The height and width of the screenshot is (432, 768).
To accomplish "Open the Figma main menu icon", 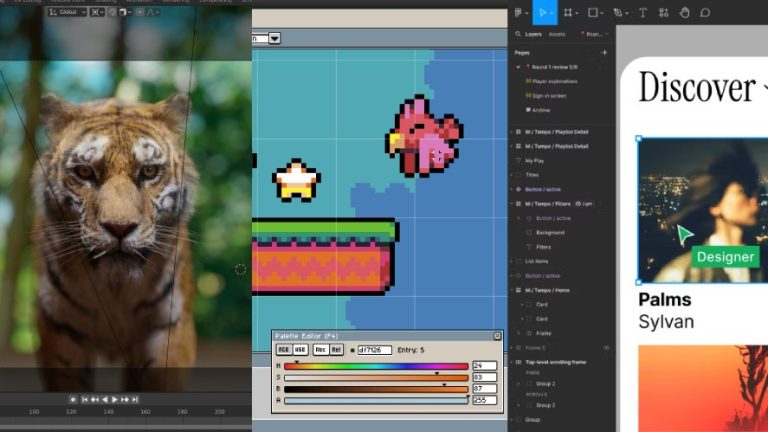I will coord(518,13).
